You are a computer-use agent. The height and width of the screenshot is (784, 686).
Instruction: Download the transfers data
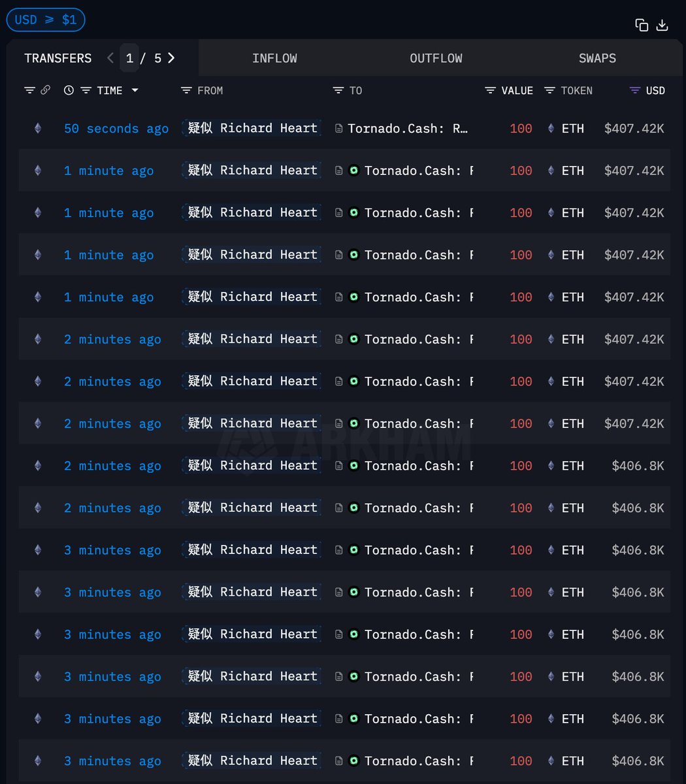click(662, 25)
